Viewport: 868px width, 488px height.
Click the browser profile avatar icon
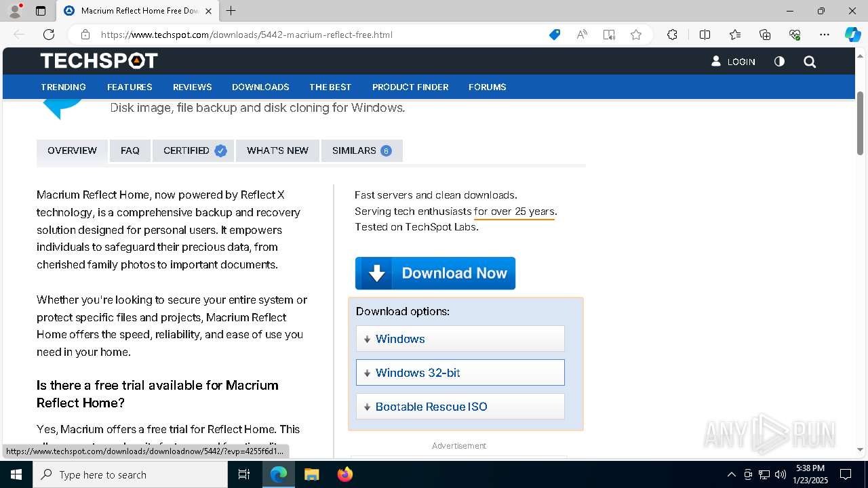[x=14, y=11]
